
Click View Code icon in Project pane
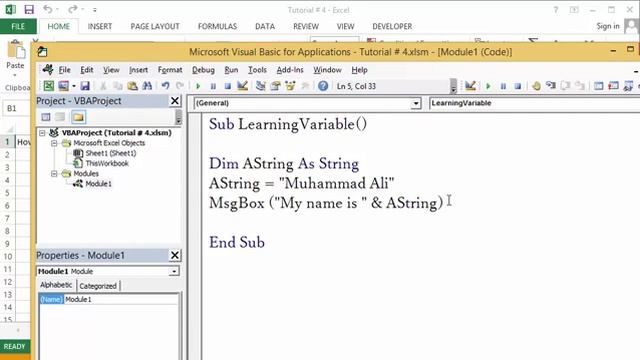coord(46,117)
